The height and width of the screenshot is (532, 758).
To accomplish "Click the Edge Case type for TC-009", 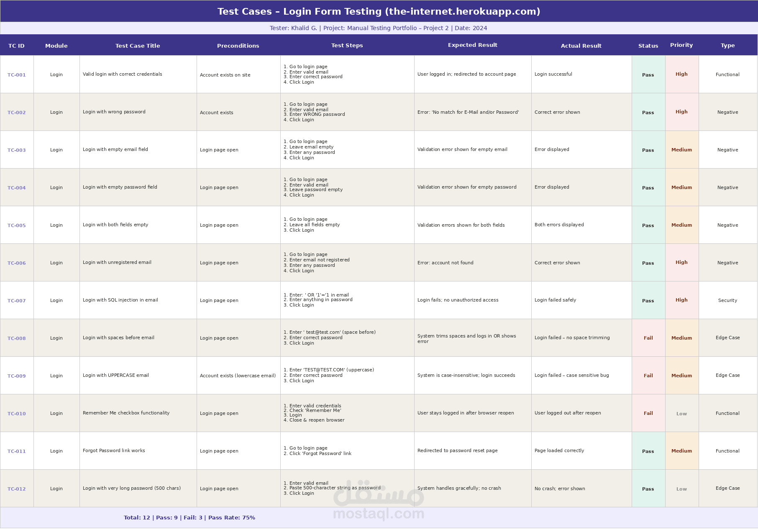I will [728, 376].
